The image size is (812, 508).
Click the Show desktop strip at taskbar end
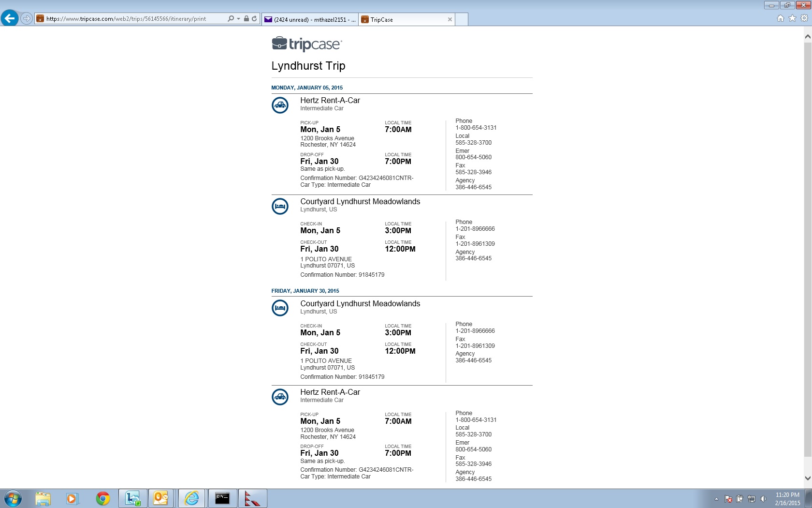(x=809, y=498)
